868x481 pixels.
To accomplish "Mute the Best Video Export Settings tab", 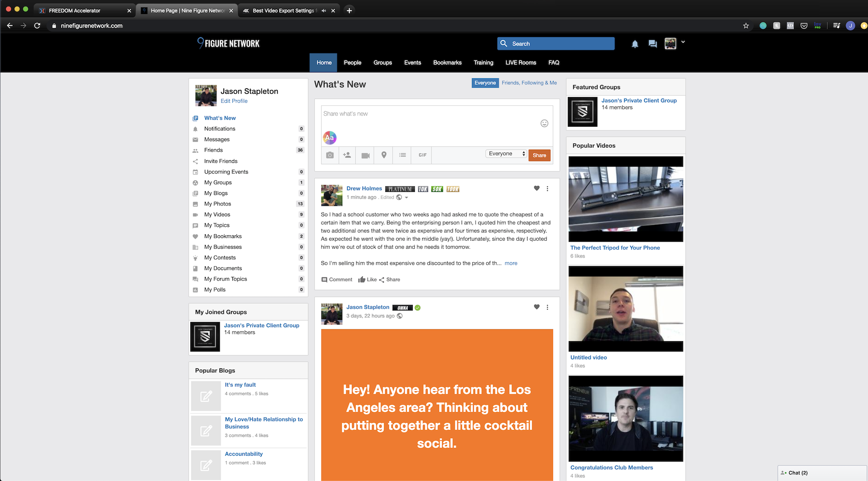I will pyautogui.click(x=324, y=10).
